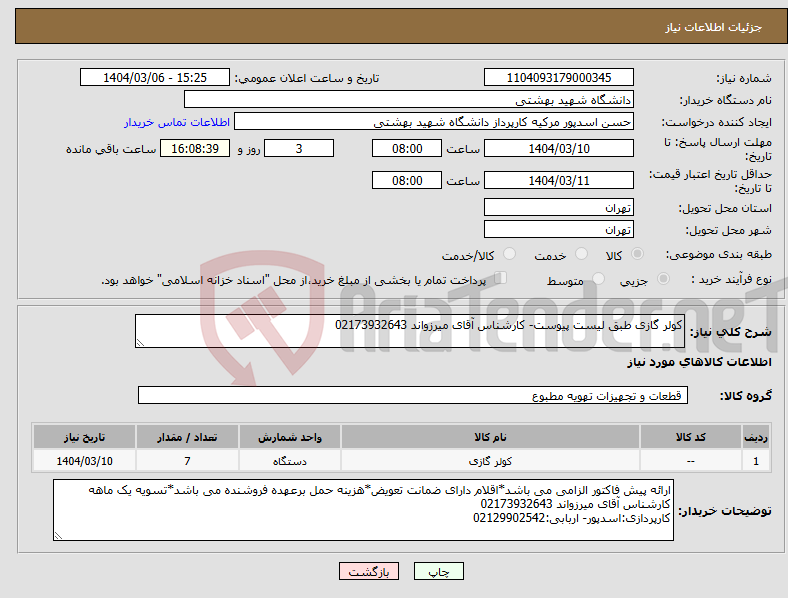Click the announcement date field 1404/03/06 - 15:25
Screen dimensions: 788x598
coord(155,77)
